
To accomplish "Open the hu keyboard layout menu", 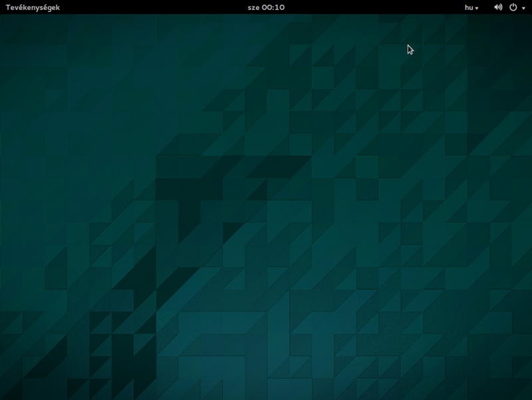I will coord(471,7).
